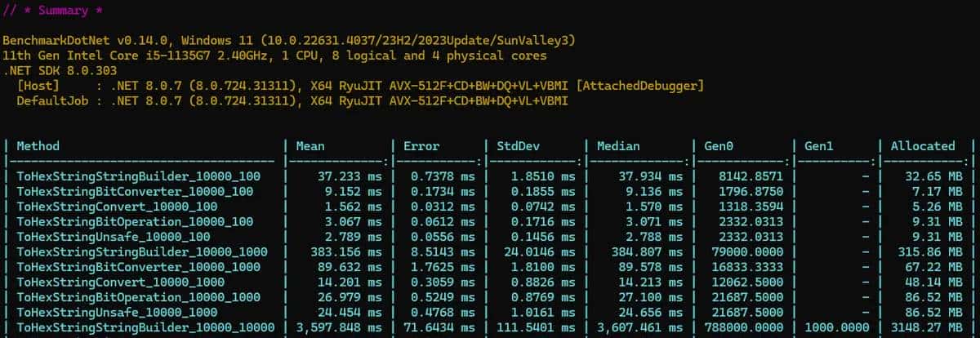This screenshot has width=980, height=338.
Task: Click method 'ToHexStringStringBuilder_10000_10000'
Action: tap(146, 327)
